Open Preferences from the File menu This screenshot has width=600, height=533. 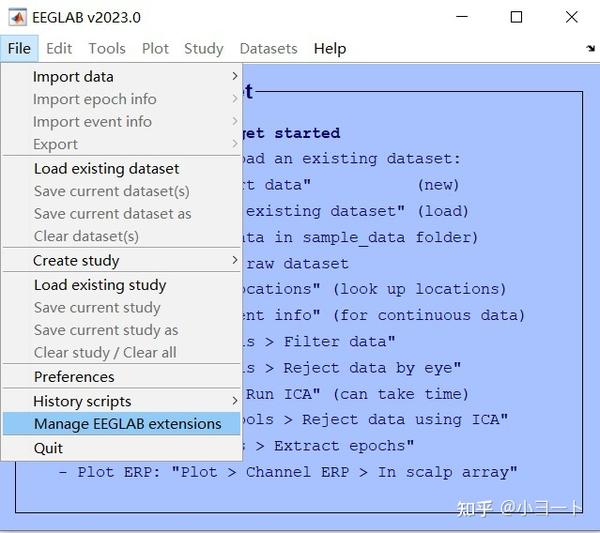74,377
